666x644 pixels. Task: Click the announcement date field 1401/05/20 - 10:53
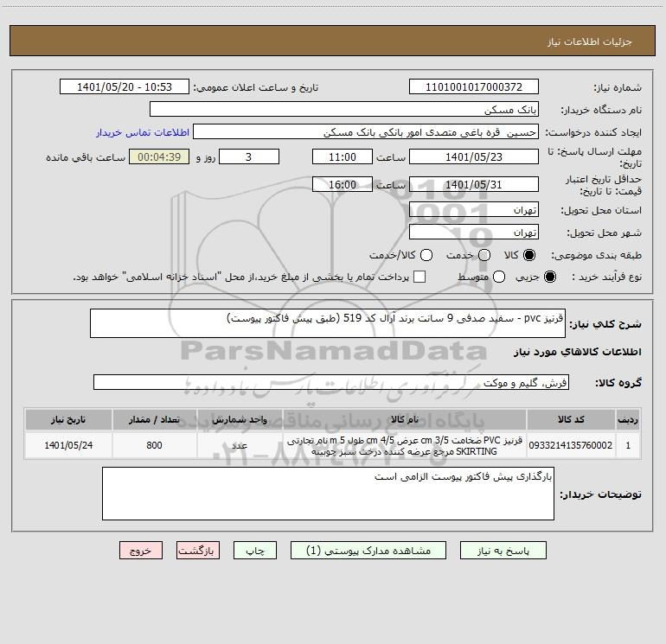125,87
